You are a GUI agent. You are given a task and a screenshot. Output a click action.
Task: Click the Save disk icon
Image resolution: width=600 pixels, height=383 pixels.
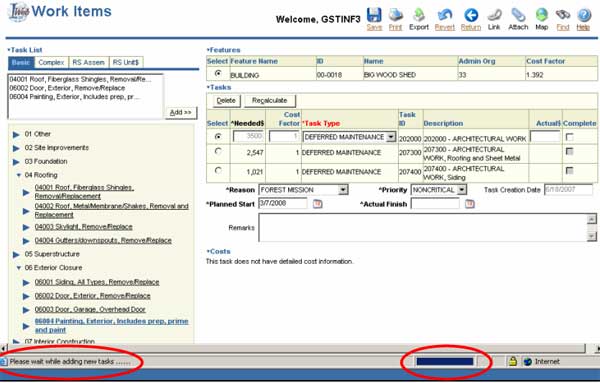pyautogui.click(x=374, y=15)
